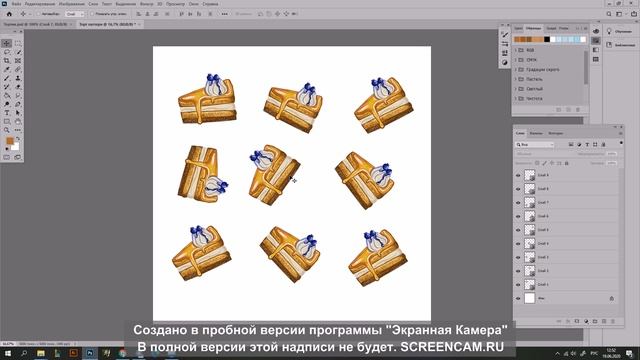The width and height of the screenshot is (640, 360).
Task: Add layer mask in Layers panel
Action: click(577, 322)
